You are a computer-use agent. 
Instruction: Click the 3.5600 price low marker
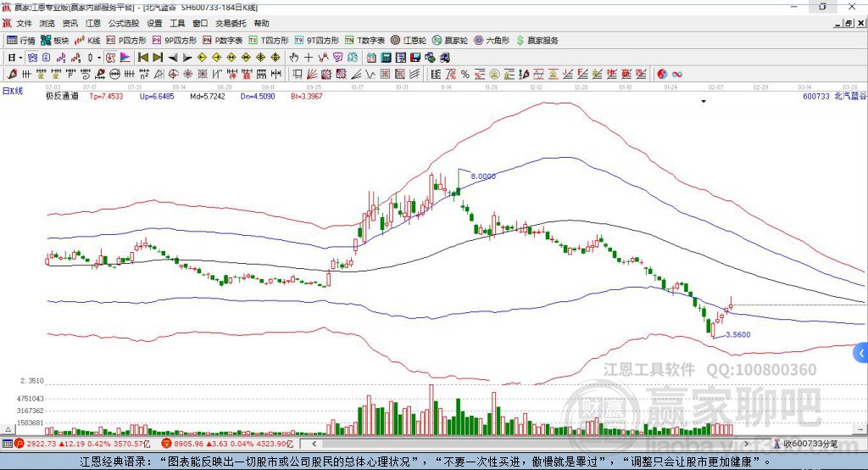[738, 335]
